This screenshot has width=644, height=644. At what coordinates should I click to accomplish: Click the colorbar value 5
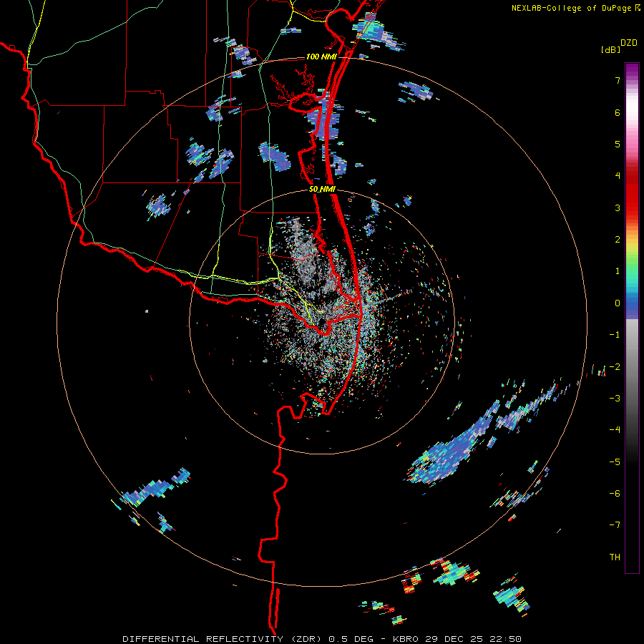point(618,144)
